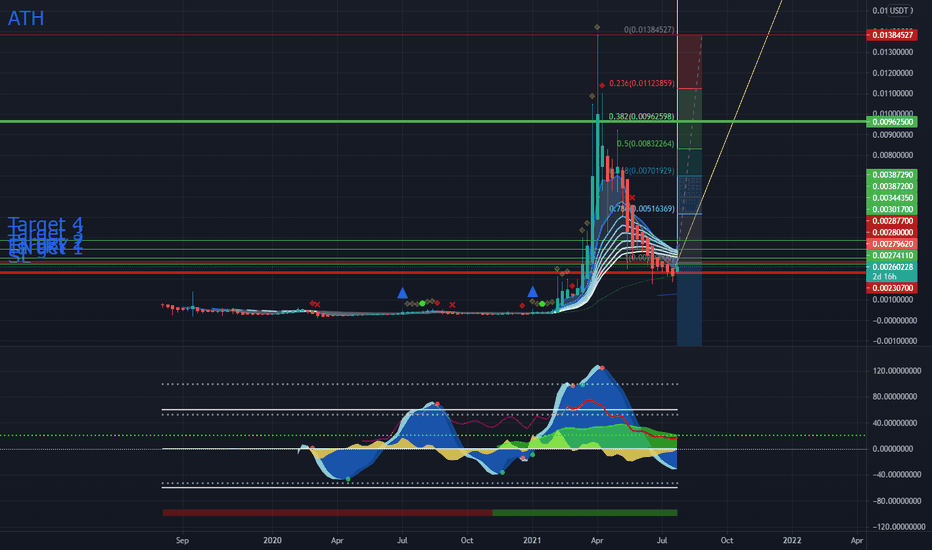Click the blue up-arrow marker near Jul 2020
This screenshot has width=932, height=550.
coord(402,293)
